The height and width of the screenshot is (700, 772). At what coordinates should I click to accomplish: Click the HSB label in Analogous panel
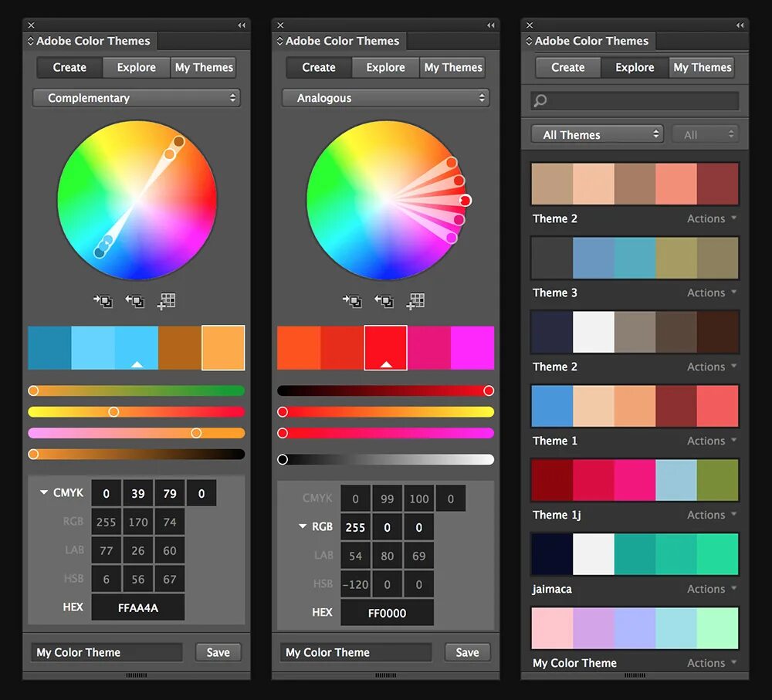click(323, 583)
